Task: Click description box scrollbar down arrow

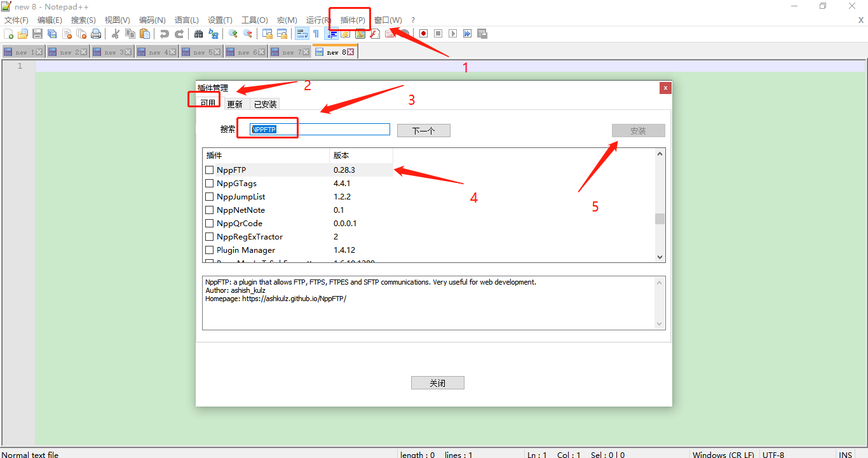Action: 660,324
